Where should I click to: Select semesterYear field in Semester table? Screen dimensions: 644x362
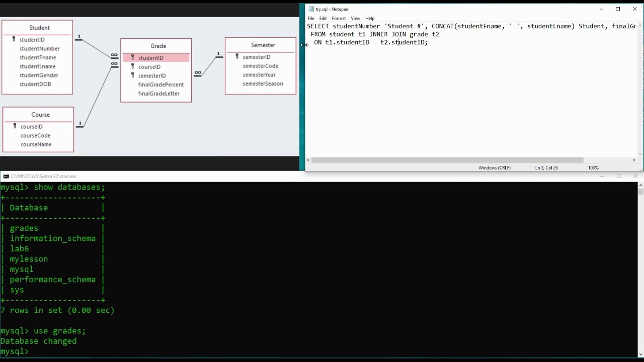tap(259, 75)
